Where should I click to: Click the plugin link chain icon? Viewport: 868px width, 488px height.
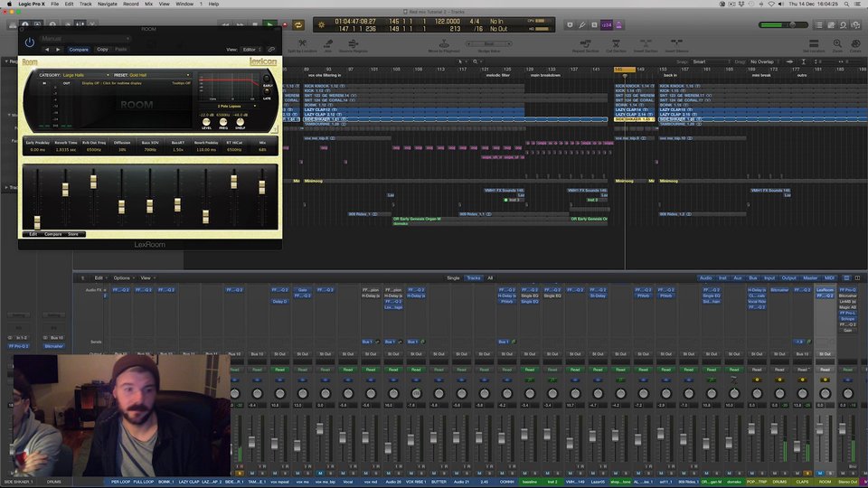271,49
